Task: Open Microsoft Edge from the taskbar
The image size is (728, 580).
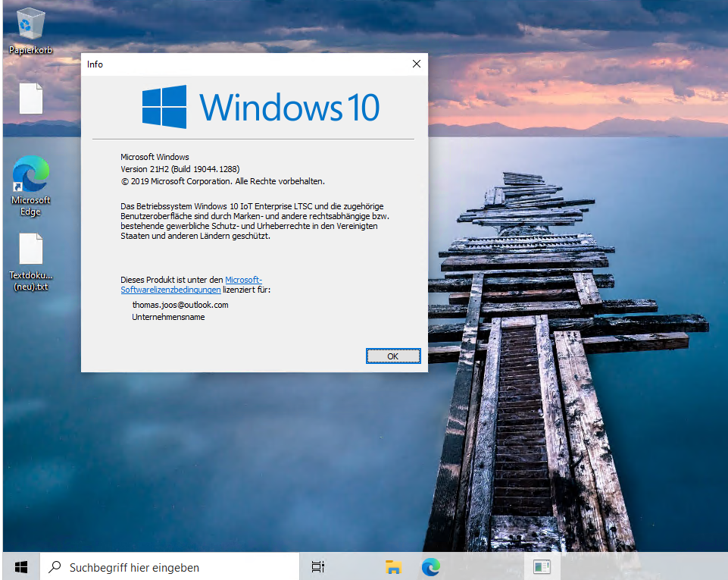Action: tap(431, 567)
